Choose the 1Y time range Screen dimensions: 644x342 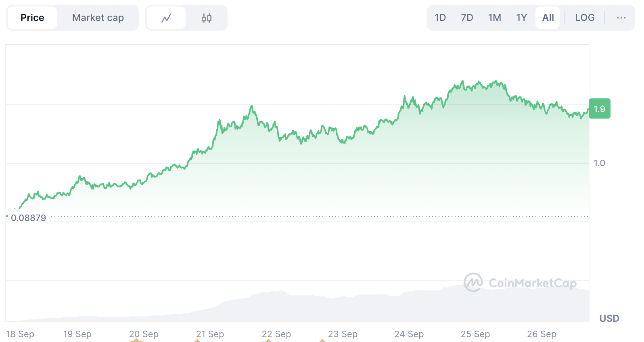tap(521, 18)
